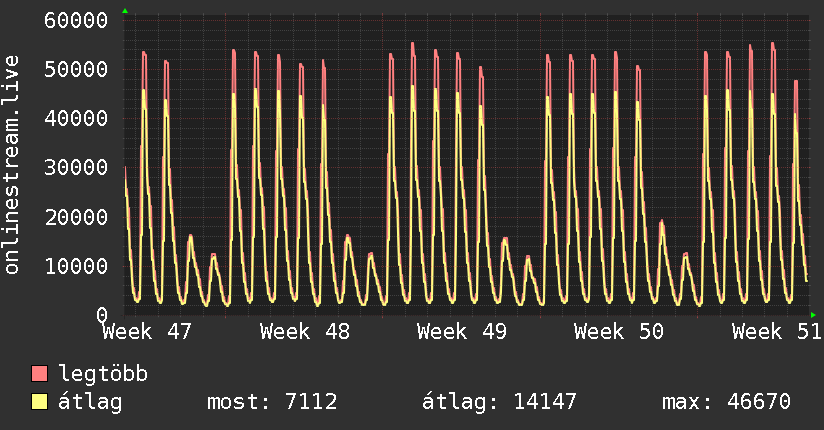Select the legtöbb legend label
This screenshot has height=430, width=824.
[x=103, y=374]
